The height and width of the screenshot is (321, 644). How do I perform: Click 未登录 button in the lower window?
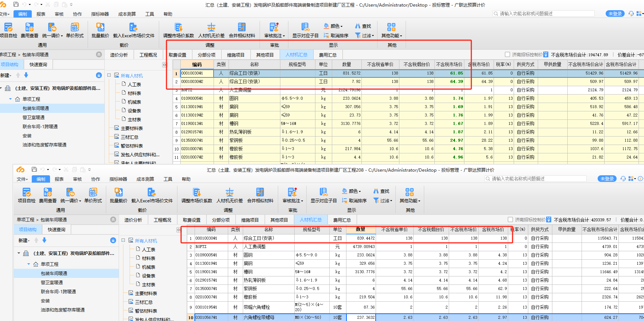pos(607,179)
